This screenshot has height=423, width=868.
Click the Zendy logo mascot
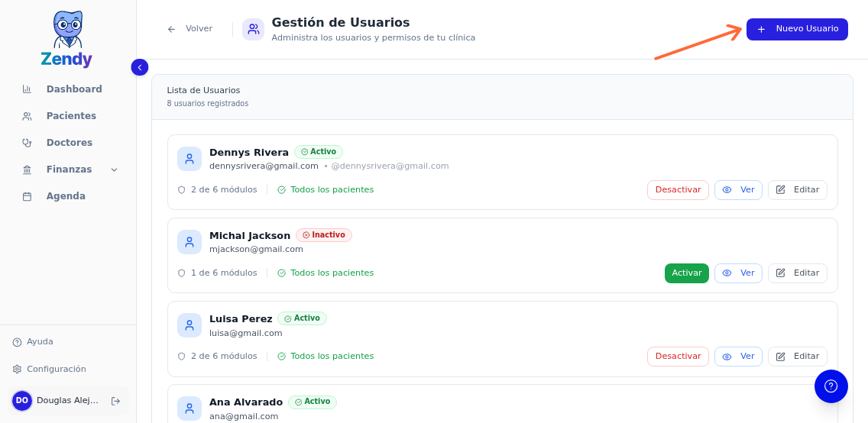coord(67,29)
